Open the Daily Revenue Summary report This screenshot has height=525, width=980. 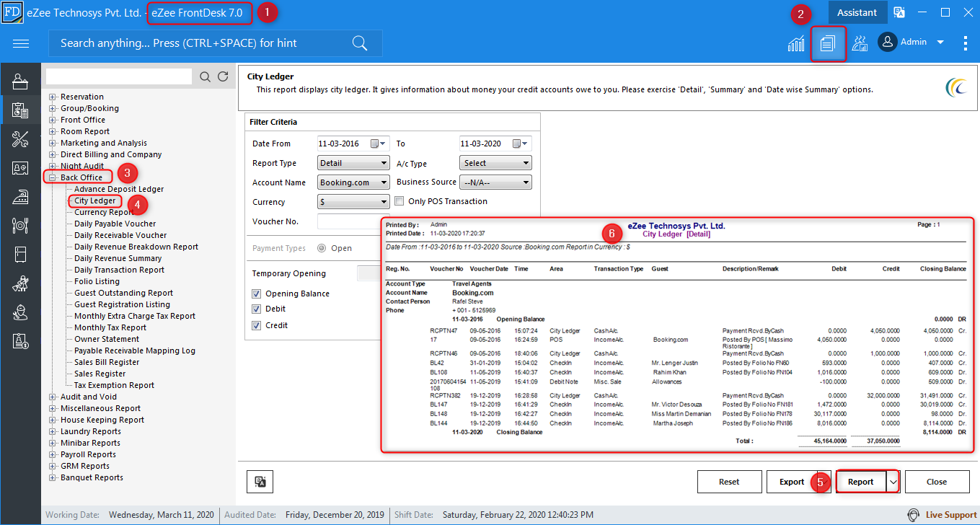click(x=118, y=258)
